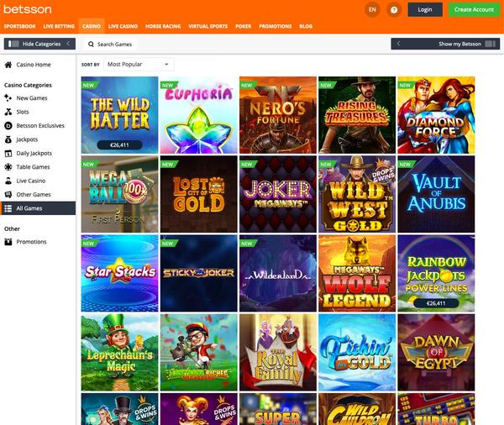Open the Poker tab
The height and width of the screenshot is (425, 504).
click(244, 26)
